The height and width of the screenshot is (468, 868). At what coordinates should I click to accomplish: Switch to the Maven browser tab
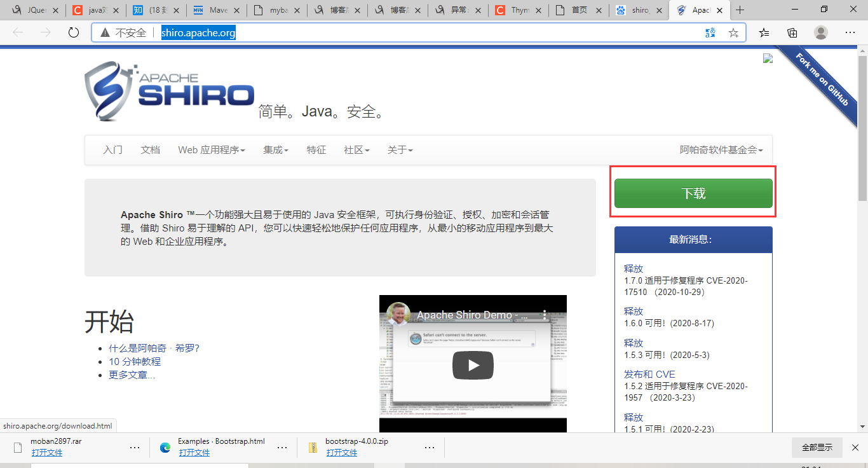tap(216, 10)
